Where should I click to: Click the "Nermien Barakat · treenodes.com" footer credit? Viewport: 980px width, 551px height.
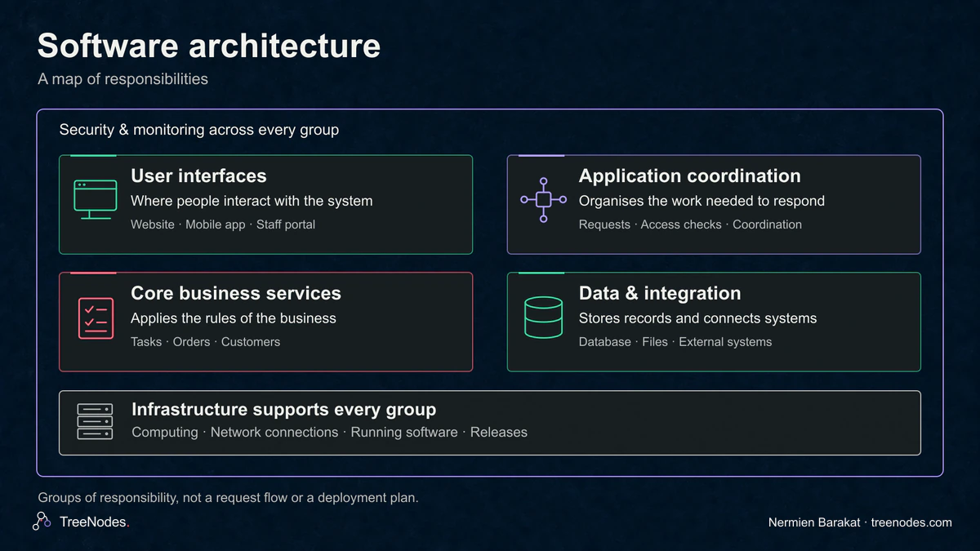[860, 522]
